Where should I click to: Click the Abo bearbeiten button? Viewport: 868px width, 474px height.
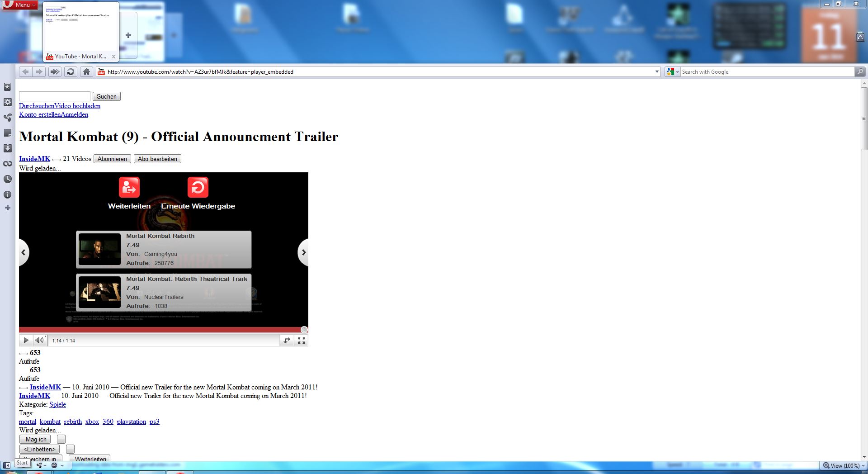pos(157,159)
